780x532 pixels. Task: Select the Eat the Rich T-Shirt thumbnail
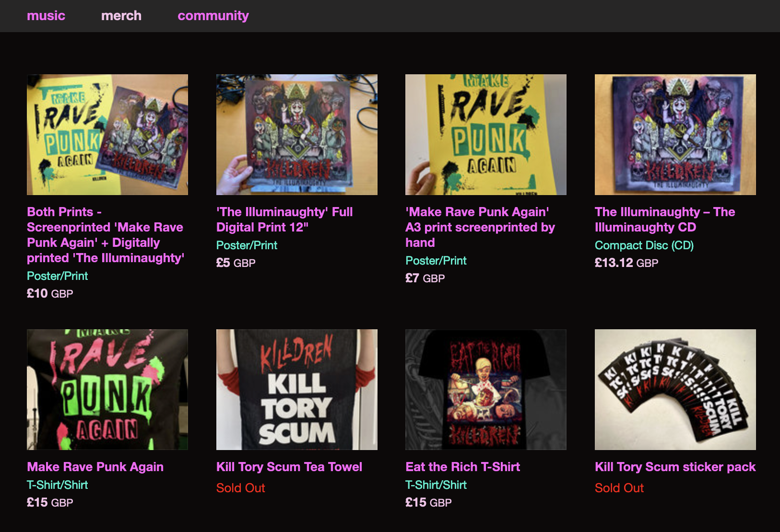(x=485, y=389)
